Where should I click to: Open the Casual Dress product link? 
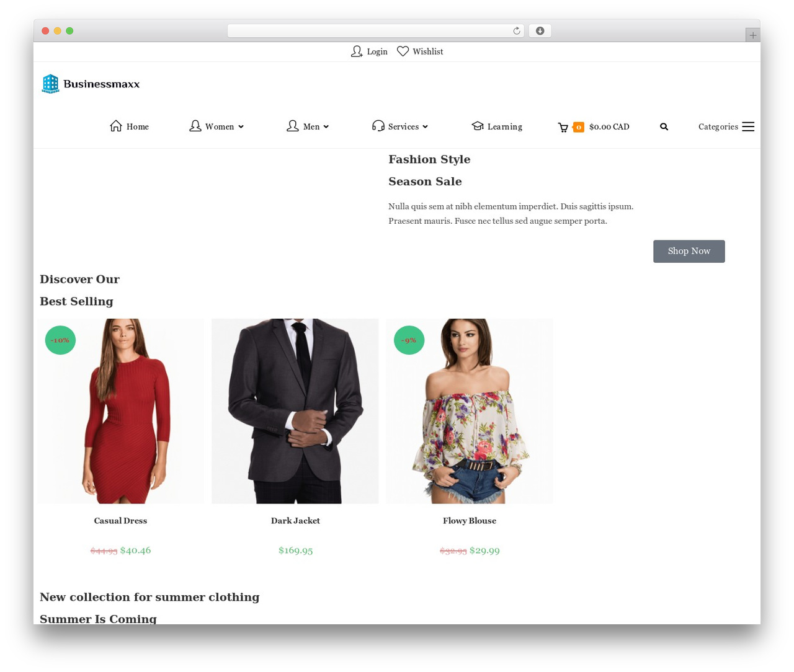(x=120, y=521)
